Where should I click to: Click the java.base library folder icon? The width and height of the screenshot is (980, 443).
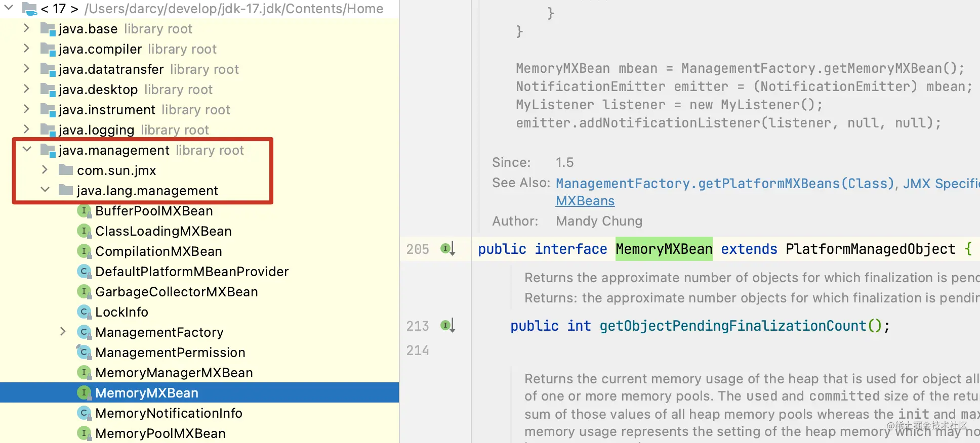48,29
